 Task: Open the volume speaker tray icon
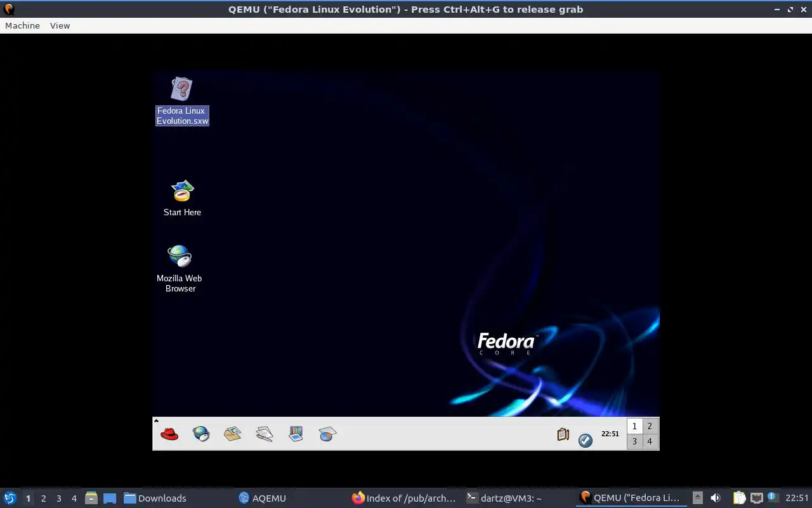click(x=716, y=498)
